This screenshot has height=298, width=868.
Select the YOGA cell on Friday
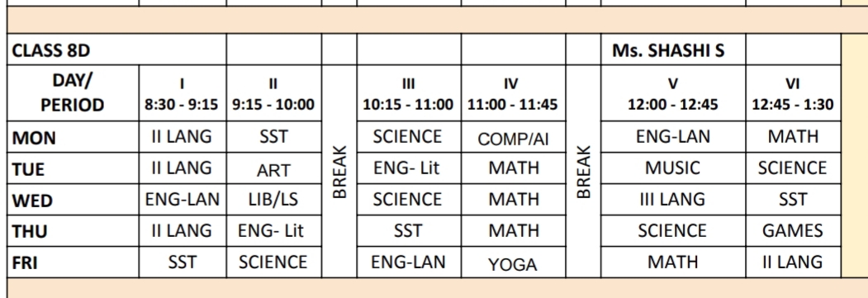coord(513,263)
